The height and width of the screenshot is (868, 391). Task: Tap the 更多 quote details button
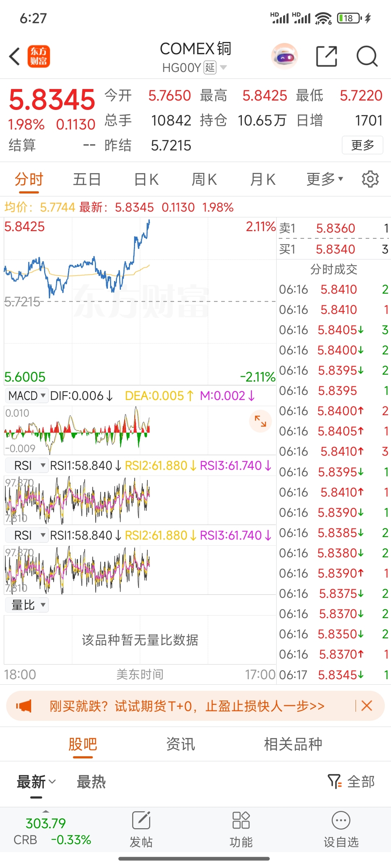(362, 145)
